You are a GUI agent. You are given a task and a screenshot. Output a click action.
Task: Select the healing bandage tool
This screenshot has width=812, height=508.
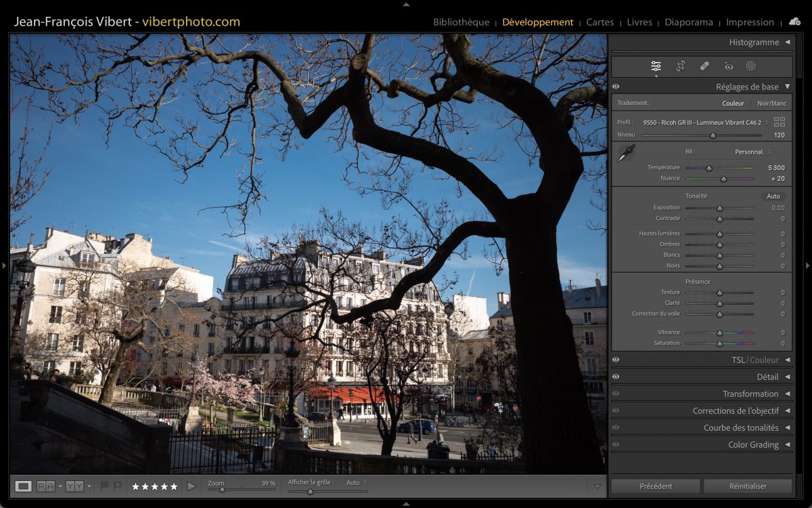[704, 66]
